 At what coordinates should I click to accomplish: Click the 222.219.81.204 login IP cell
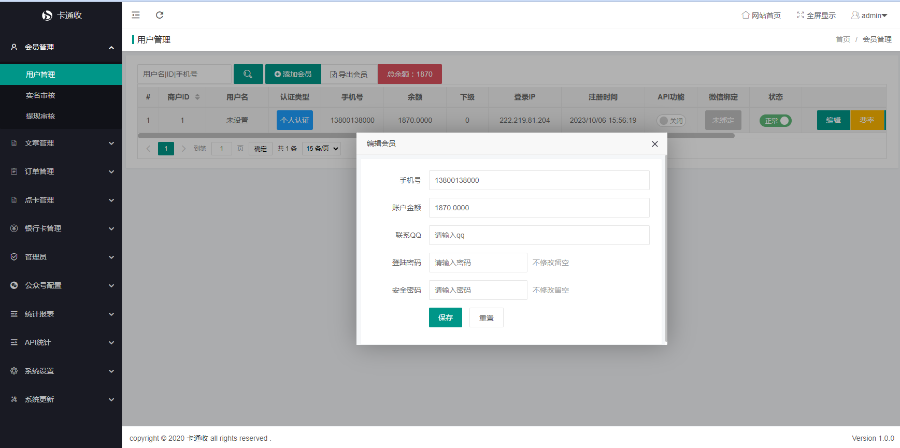coord(524,120)
